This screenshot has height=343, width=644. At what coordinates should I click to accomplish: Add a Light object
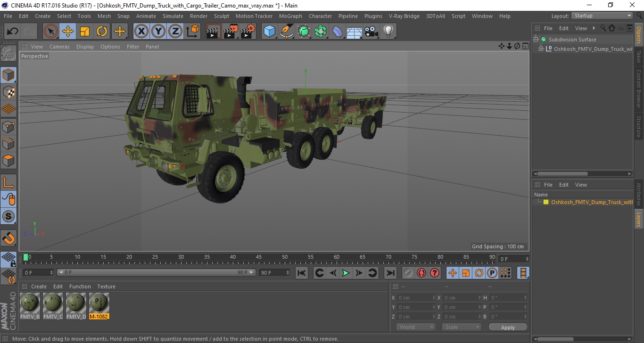click(x=388, y=32)
